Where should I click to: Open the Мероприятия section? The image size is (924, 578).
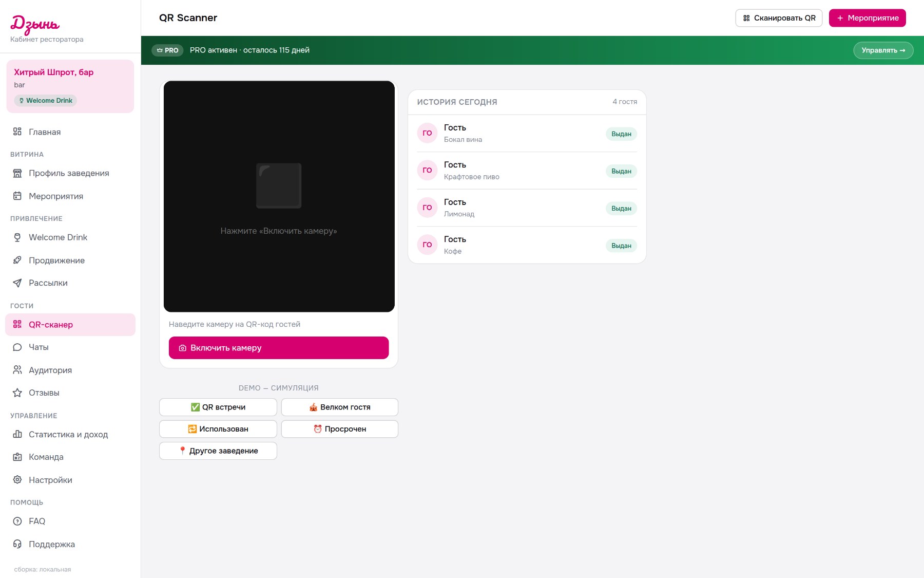tap(70, 196)
